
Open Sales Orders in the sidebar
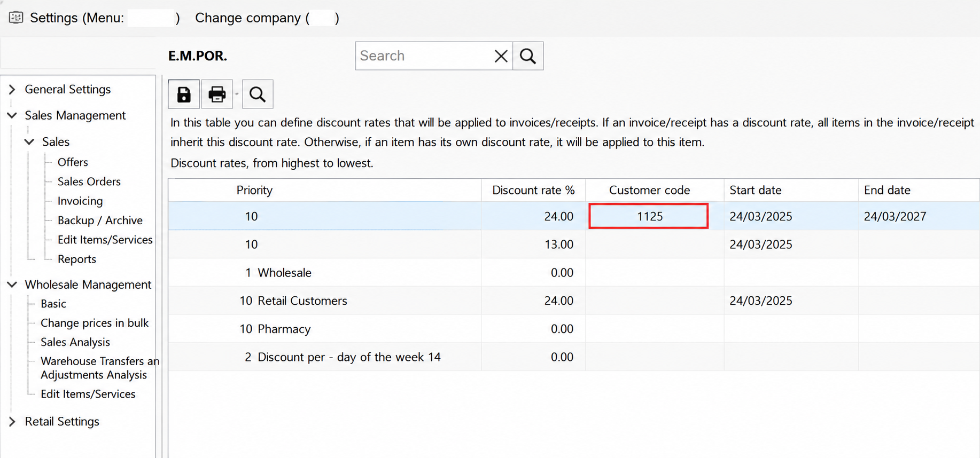point(89,181)
